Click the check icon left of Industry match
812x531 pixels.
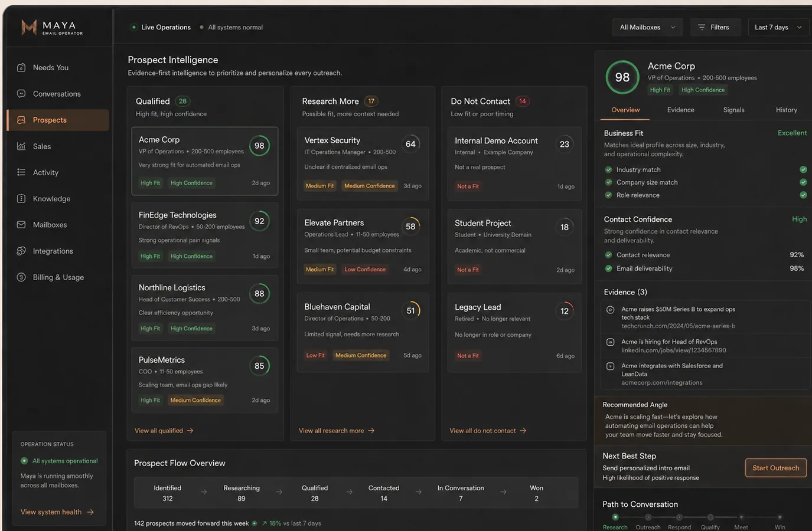(608, 169)
